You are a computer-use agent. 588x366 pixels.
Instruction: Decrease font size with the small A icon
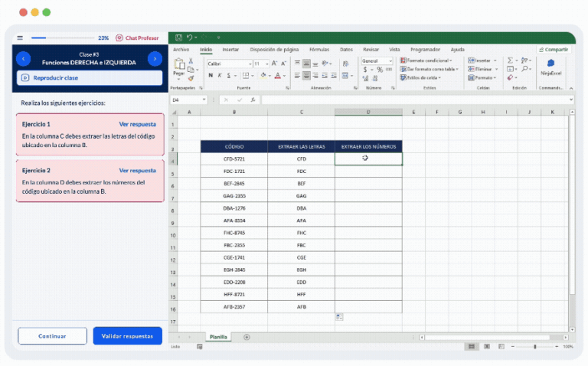(x=283, y=64)
